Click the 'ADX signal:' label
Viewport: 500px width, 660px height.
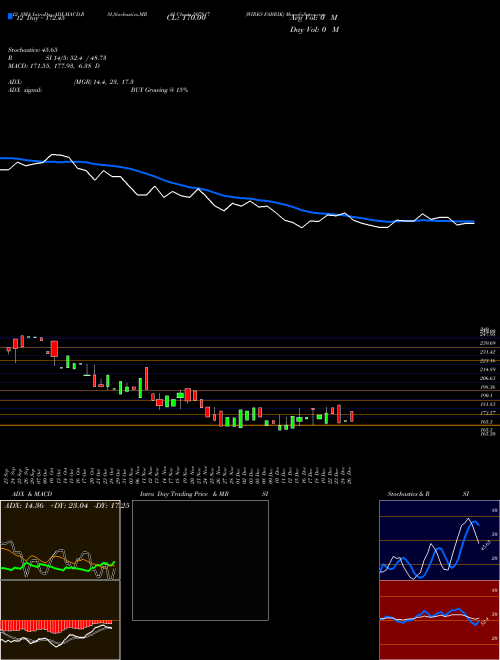coord(25,90)
